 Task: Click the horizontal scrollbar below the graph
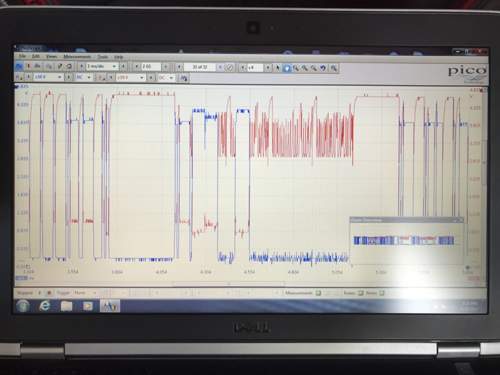tap(229, 284)
